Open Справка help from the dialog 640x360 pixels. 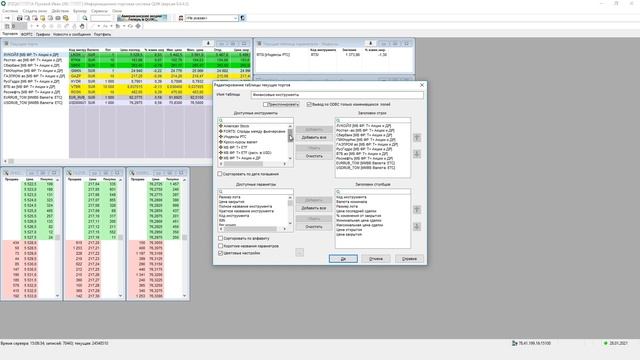coord(409,259)
